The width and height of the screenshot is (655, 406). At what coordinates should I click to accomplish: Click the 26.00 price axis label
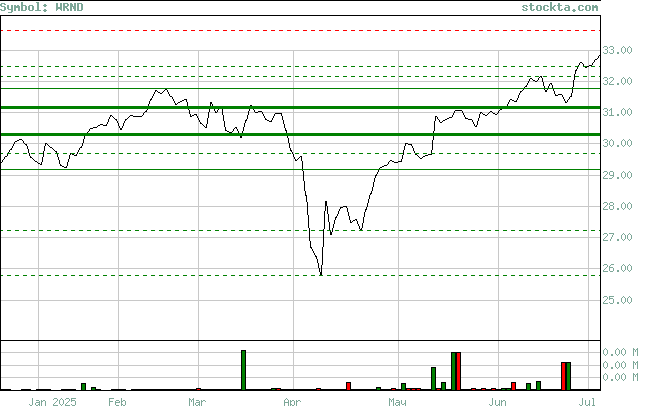tap(617, 268)
